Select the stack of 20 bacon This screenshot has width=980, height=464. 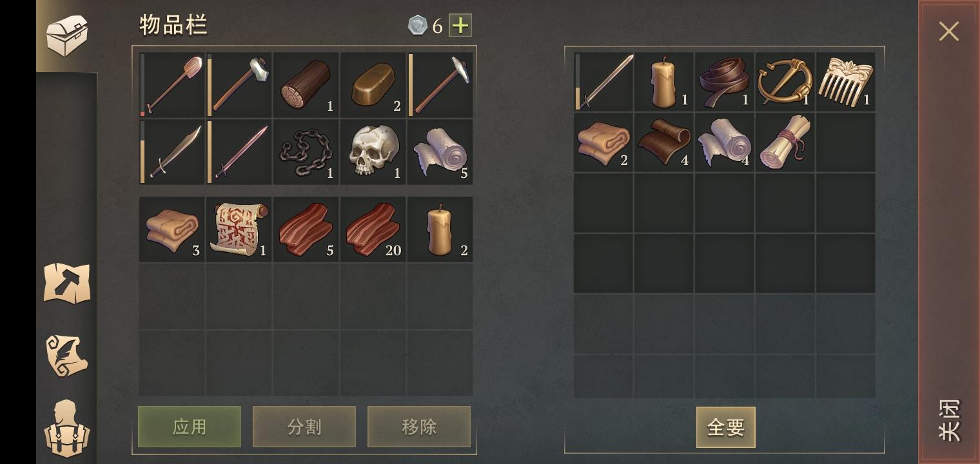(373, 229)
